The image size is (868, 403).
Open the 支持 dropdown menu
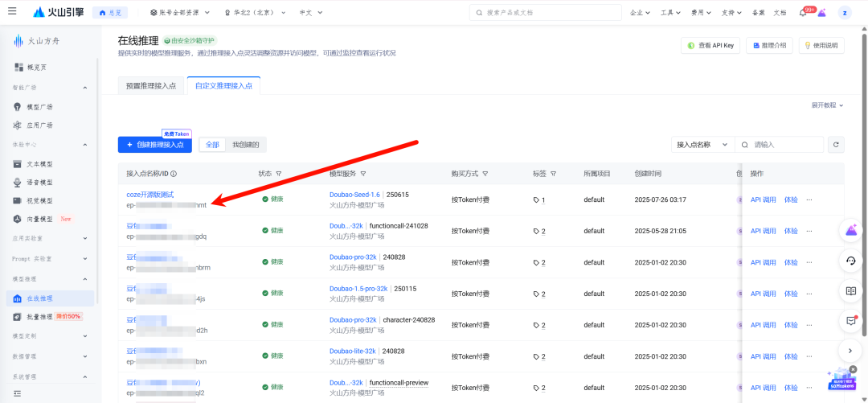pyautogui.click(x=731, y=13)
